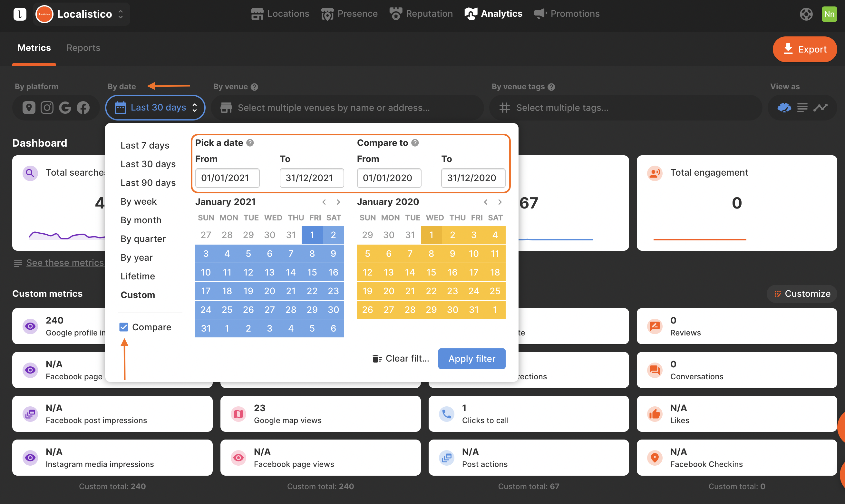Viewport: 845px width, 504px height.
Task: Switch to list view icon
Action: coord(802,108)
